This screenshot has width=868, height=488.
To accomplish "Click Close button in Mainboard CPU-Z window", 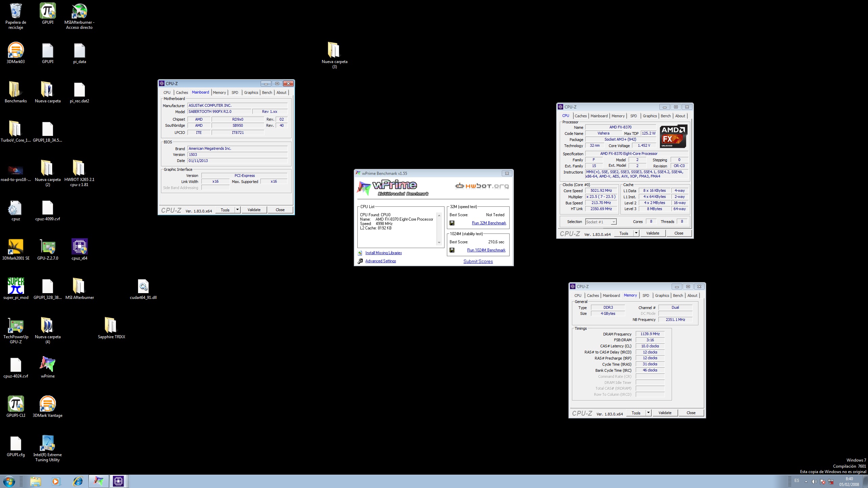I will 280,210.
